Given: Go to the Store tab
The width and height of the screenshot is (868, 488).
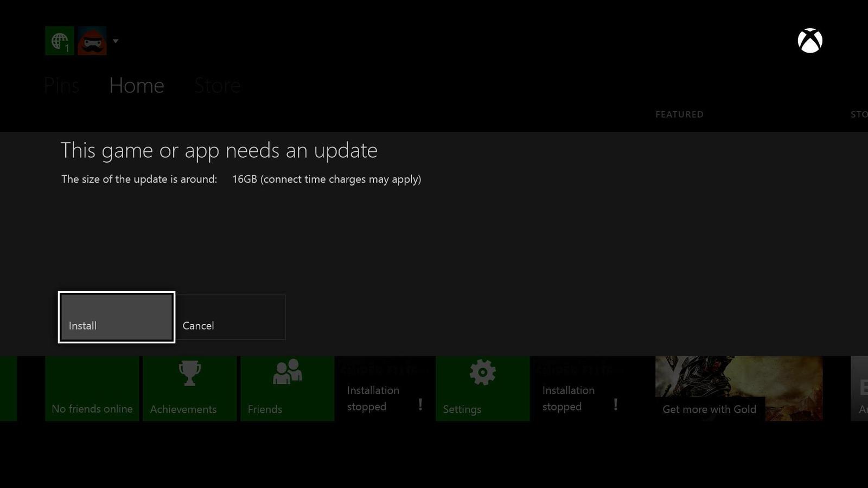Looking at the screenshot, I should tap(217, 86).
